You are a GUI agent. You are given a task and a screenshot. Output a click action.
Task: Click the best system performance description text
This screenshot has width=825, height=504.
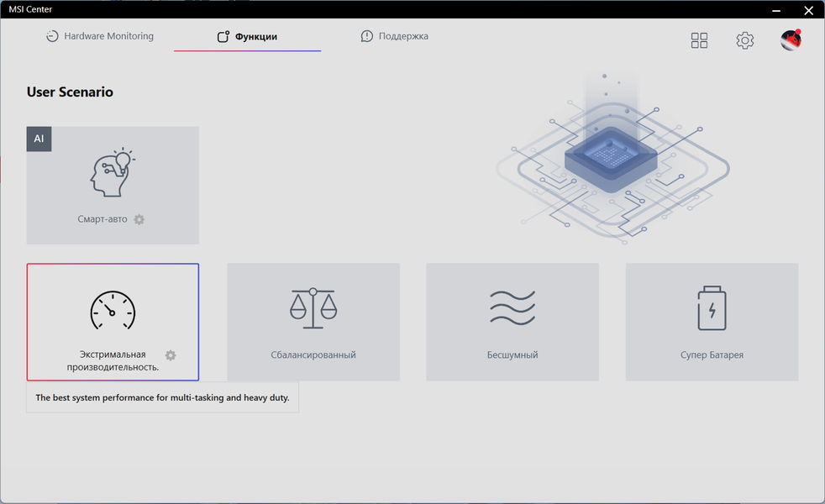tap(163, 397)
